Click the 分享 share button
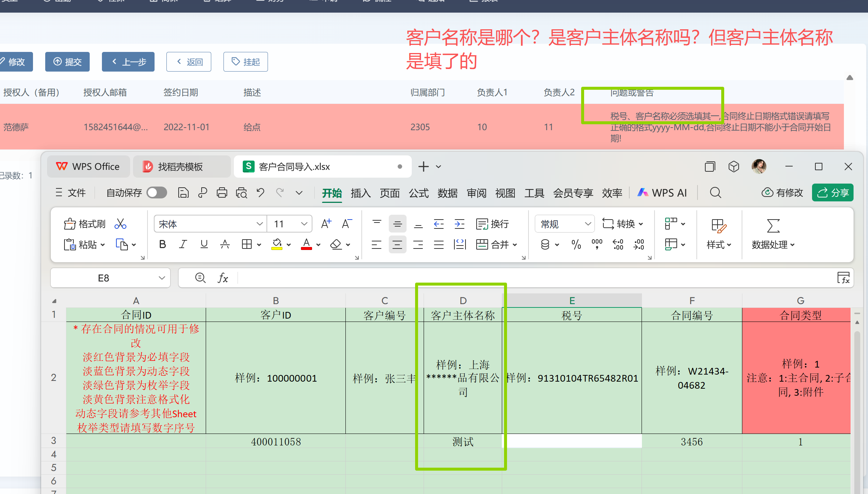868x494 pixels. pyautogui.click(x=832, y=193)
